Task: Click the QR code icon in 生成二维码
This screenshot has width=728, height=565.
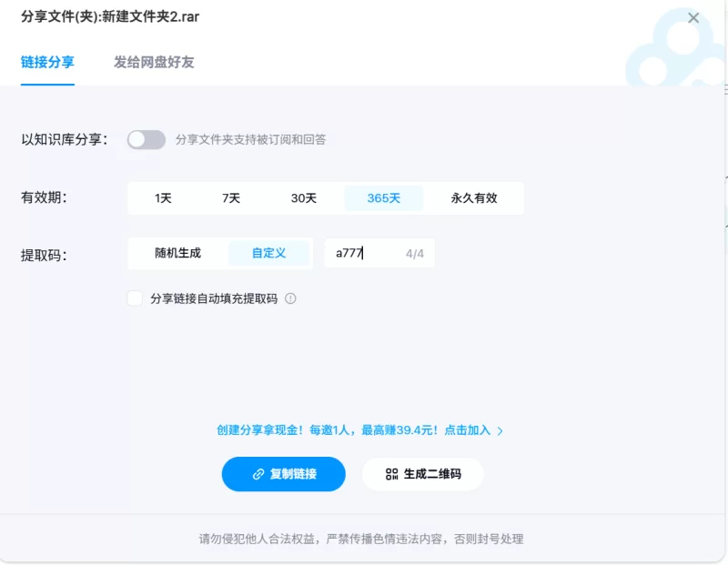Action: pos(391,474)
